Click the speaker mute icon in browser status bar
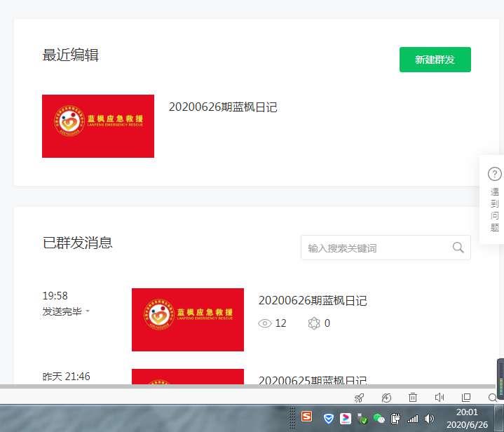504x432 pixels. tap(440, 398)
